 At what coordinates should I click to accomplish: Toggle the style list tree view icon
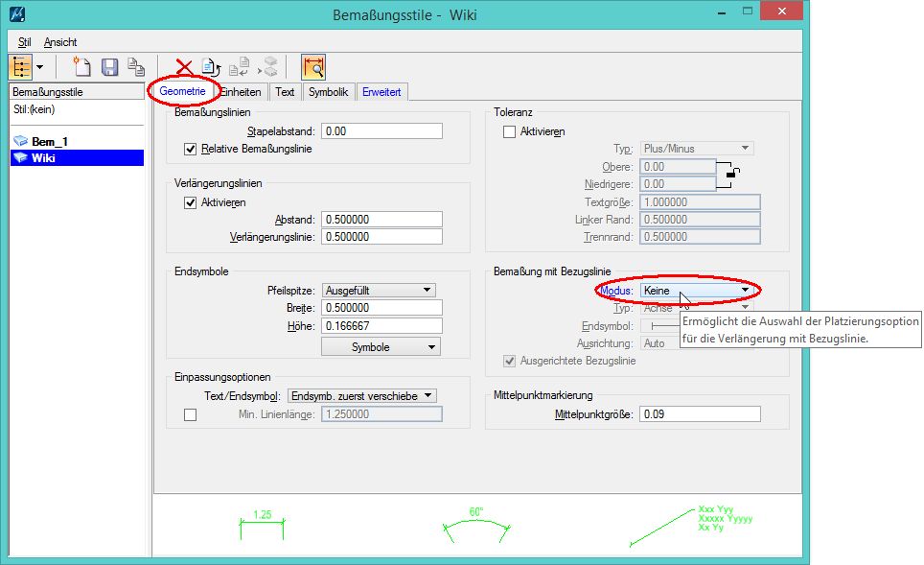click(20, 67)
